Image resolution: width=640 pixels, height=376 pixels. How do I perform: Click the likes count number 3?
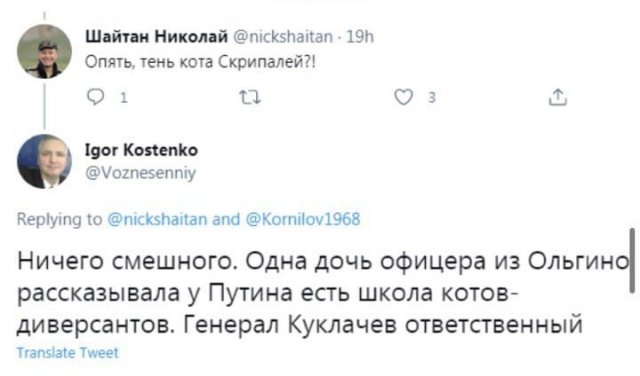point(432,98)
